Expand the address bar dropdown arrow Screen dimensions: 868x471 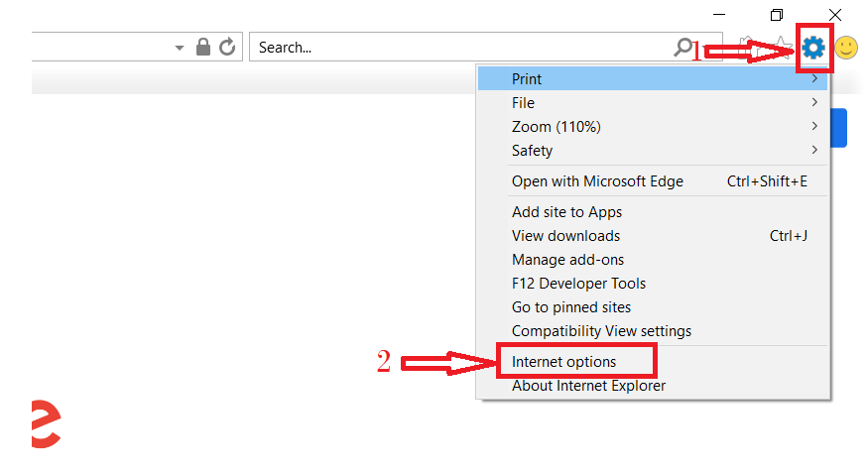coord(180,48)
